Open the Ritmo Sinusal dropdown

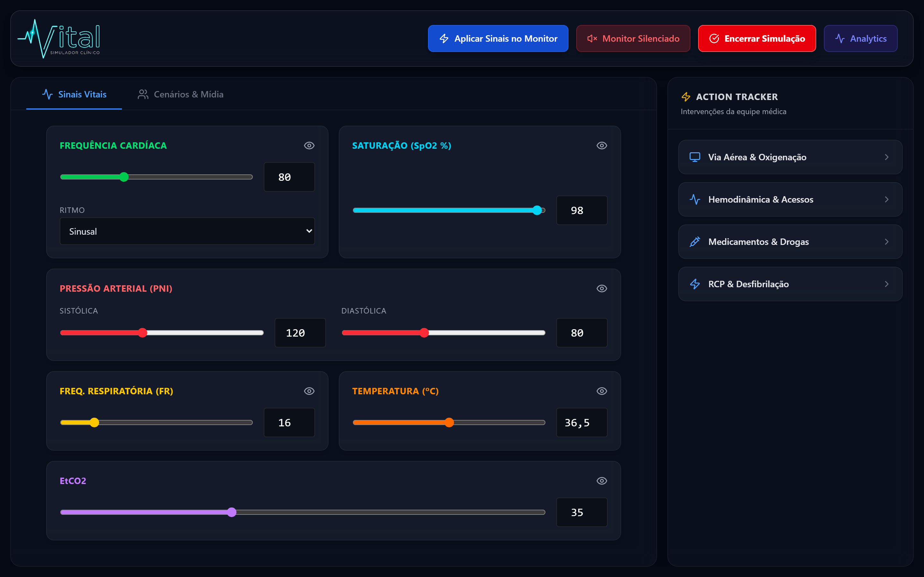[x=187, y=231]
